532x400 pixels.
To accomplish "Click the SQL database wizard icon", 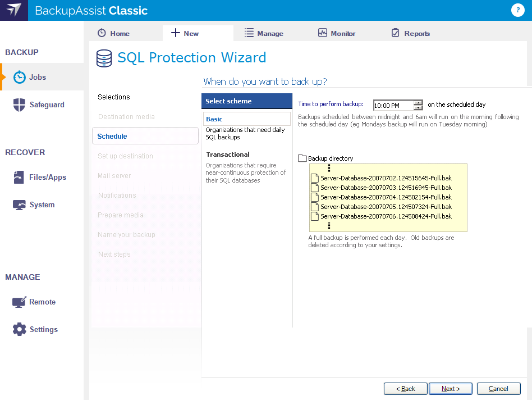I will point(104,58).
